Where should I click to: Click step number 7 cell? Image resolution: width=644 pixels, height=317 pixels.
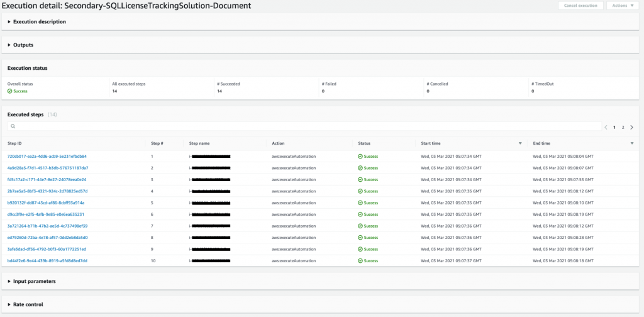pos(152,226)
